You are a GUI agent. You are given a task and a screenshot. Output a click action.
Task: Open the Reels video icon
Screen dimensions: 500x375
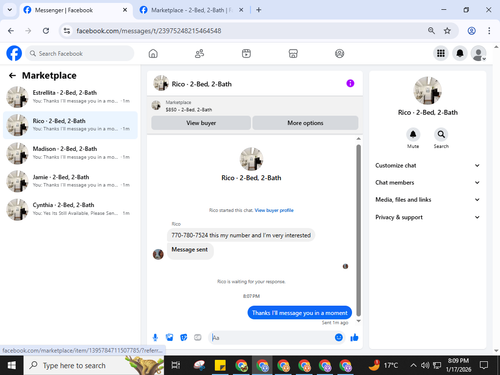pos(246,53)
